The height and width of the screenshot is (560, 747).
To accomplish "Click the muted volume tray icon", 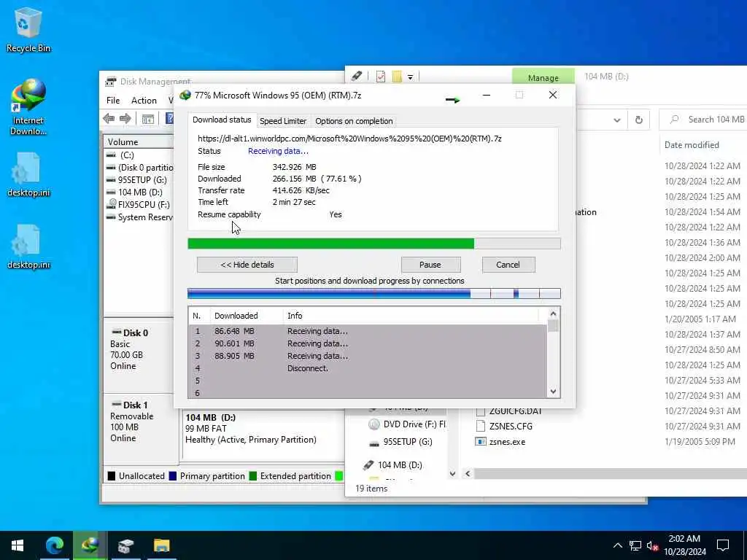I will (653, 545).
